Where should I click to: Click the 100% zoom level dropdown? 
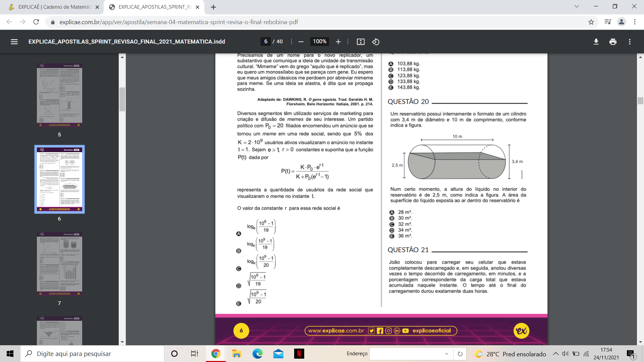(x=319, y=42)
